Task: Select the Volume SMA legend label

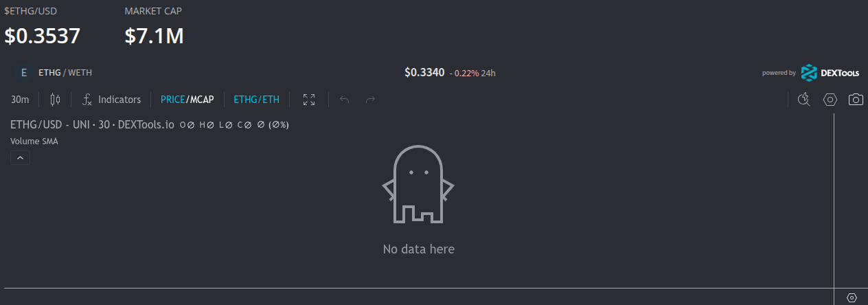Action: (34, 142)
